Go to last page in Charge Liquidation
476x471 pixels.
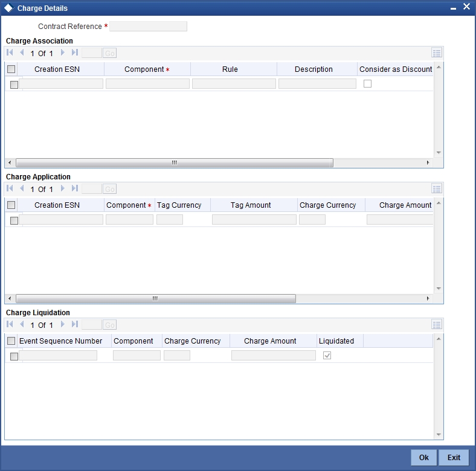pos(75,324)
